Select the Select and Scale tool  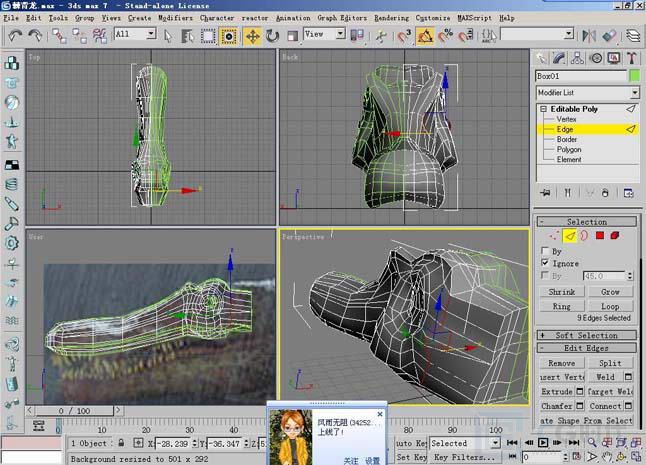(x=292, y=36)
